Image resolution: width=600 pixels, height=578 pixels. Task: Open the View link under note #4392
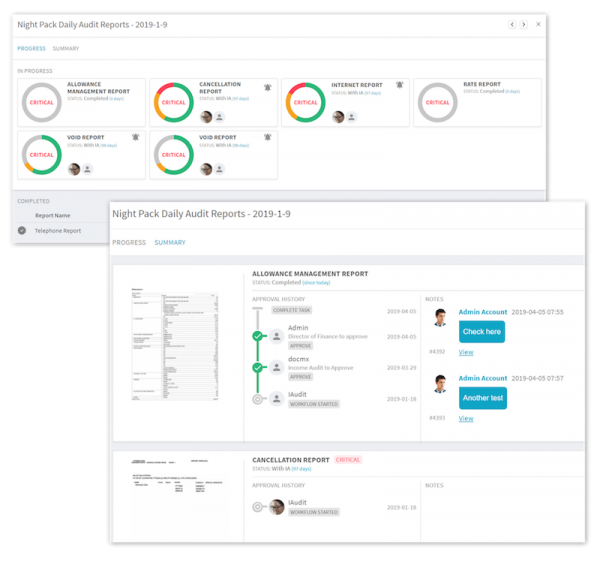(465, 352)
